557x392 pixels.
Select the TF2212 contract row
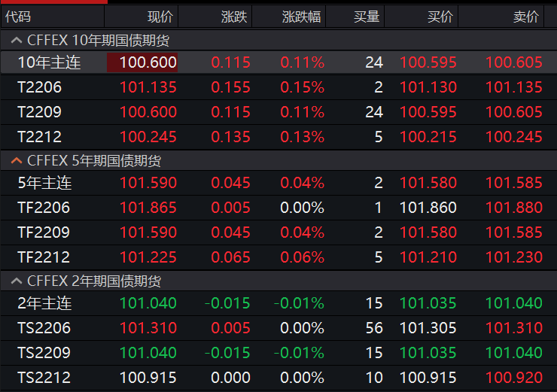pos(44,257)
